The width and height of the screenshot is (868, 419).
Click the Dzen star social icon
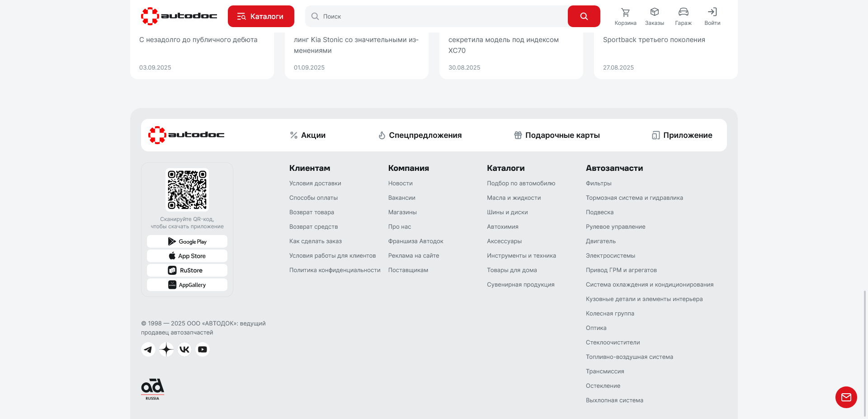[166, 349]
